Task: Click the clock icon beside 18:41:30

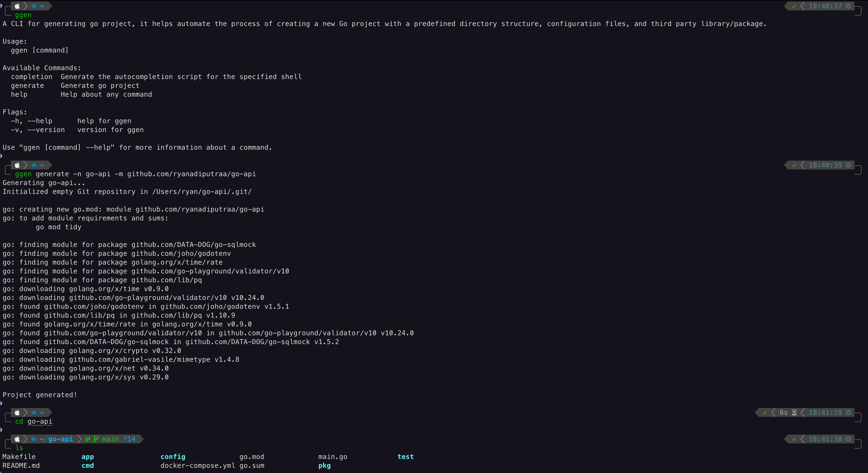Action: pyautogui.click(x=848, y=439)
